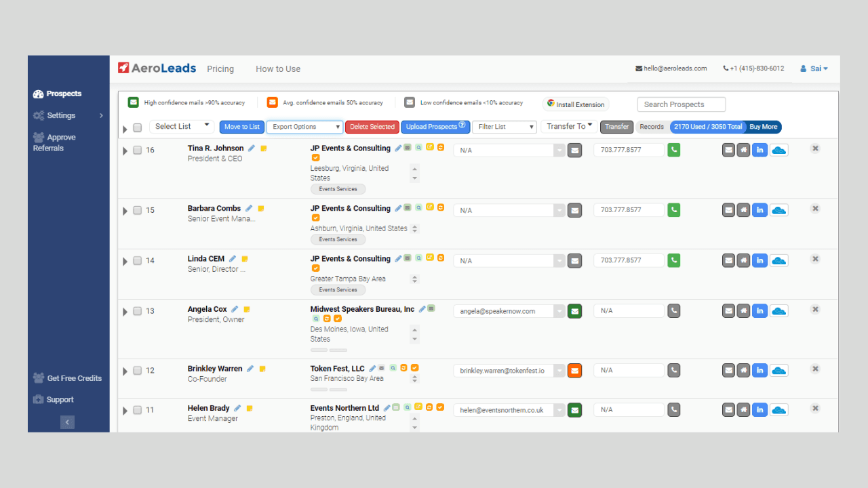Viewport: 868px width, 488px height.
Task: Remove Helen Brady with the X icon
Action: click(815, 408)
